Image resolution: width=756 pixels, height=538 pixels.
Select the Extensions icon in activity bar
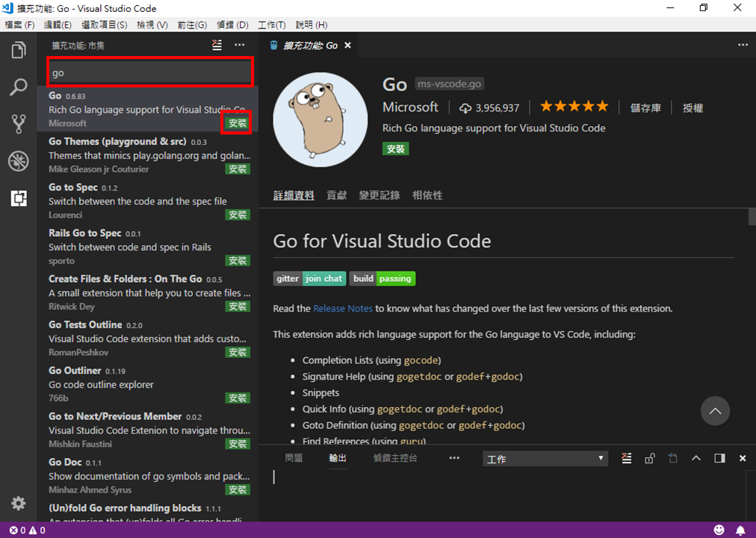click(x=19, y=198)
